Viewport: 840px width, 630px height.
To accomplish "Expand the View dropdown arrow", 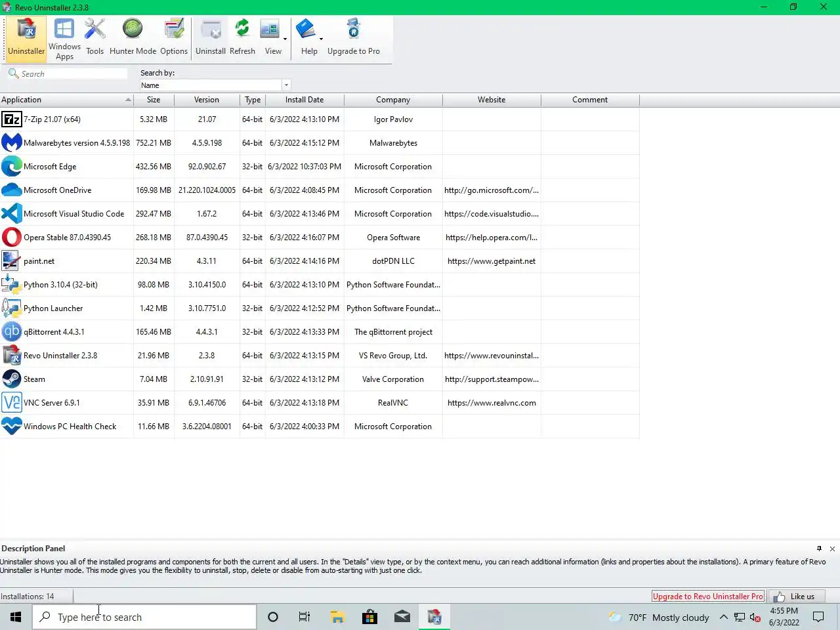I will pyautogui.click(x=285, y=39).
